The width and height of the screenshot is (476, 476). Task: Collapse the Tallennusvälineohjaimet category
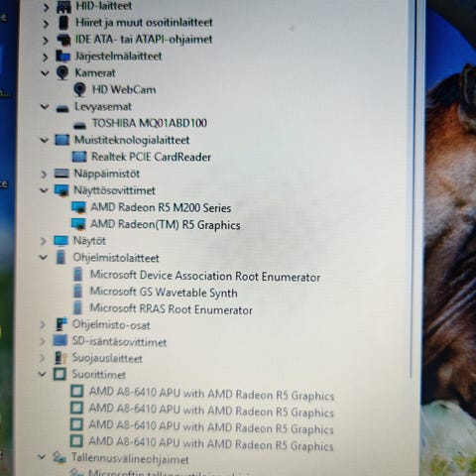[x=42, y=458]
